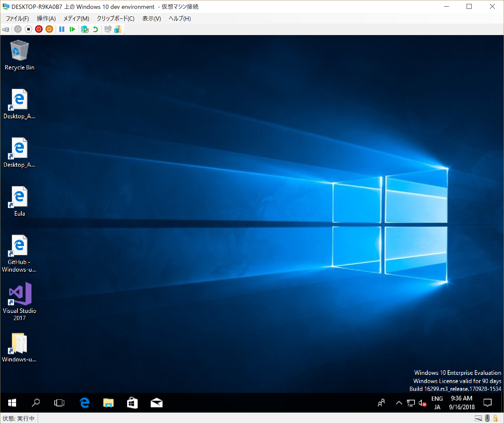The width and height of the screenshot is (504, 424).
Task: Show hidden tray icons via the chevron
Action: 399,403
